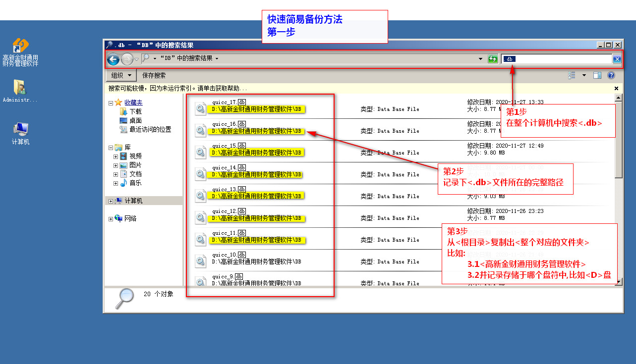Click the blue Back navigation arrow
This screenshot has width=636, height=364.
113,59
